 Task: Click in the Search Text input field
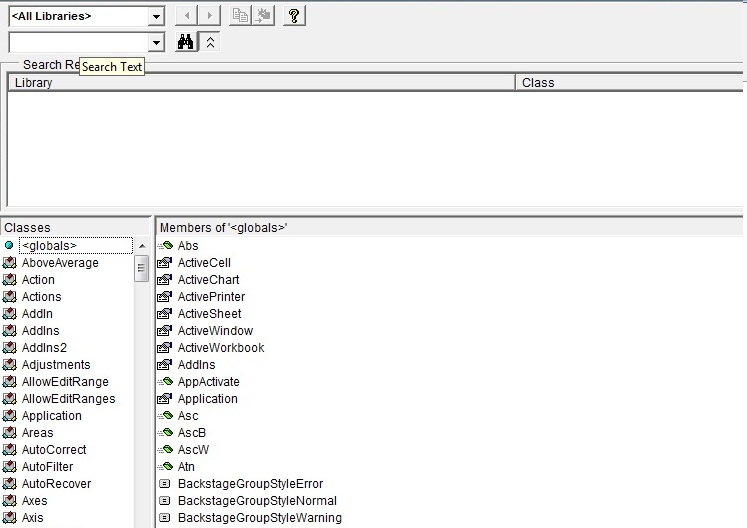[79, 43]
